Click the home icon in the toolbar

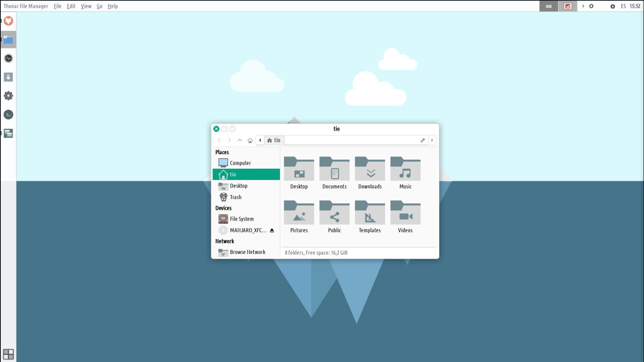point(250,140)
